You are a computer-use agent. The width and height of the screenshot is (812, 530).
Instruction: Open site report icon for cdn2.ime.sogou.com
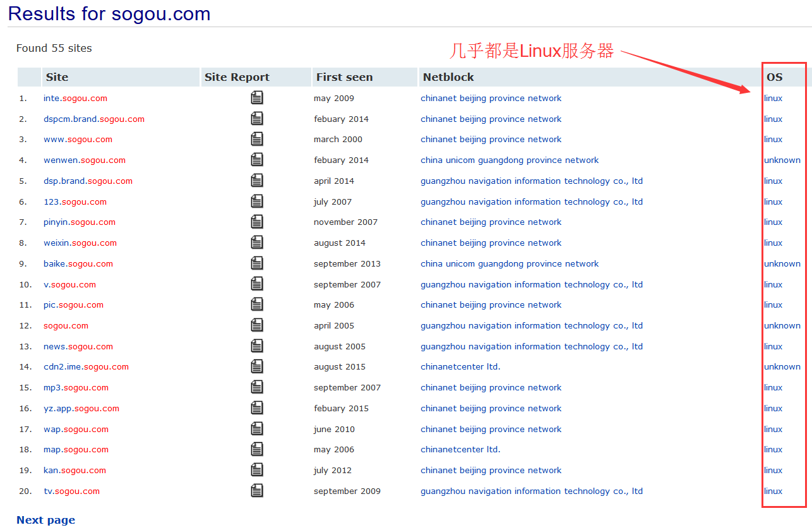pyautogui.click(x=257, y=366)
